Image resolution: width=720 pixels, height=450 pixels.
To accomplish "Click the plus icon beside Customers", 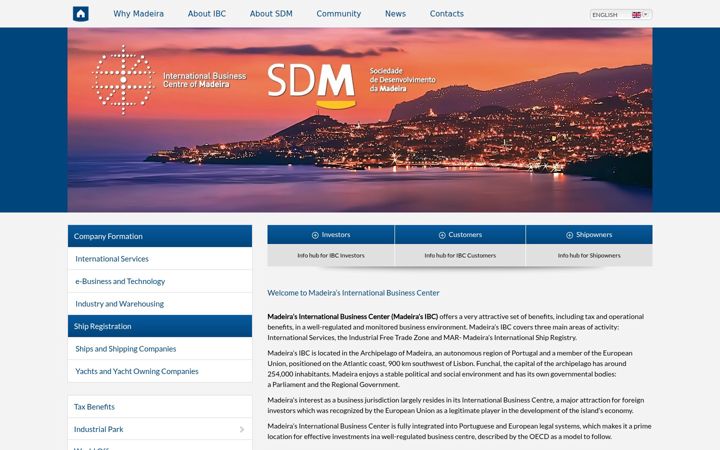I will point(442,235).
